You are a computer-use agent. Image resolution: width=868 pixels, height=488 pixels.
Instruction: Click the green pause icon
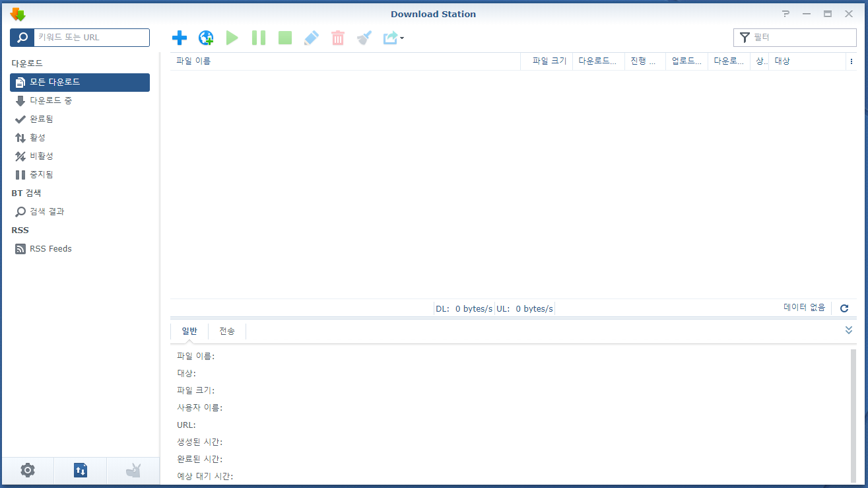tap(258, 38)
